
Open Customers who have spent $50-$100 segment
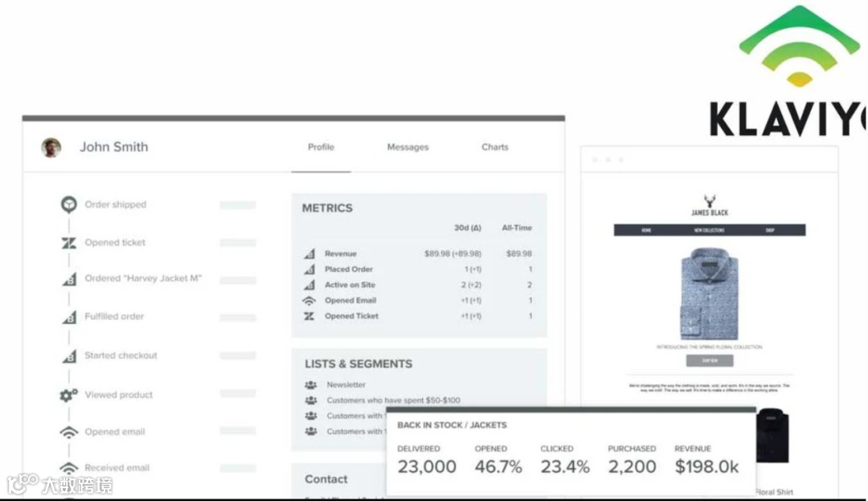tap(393, 400)
